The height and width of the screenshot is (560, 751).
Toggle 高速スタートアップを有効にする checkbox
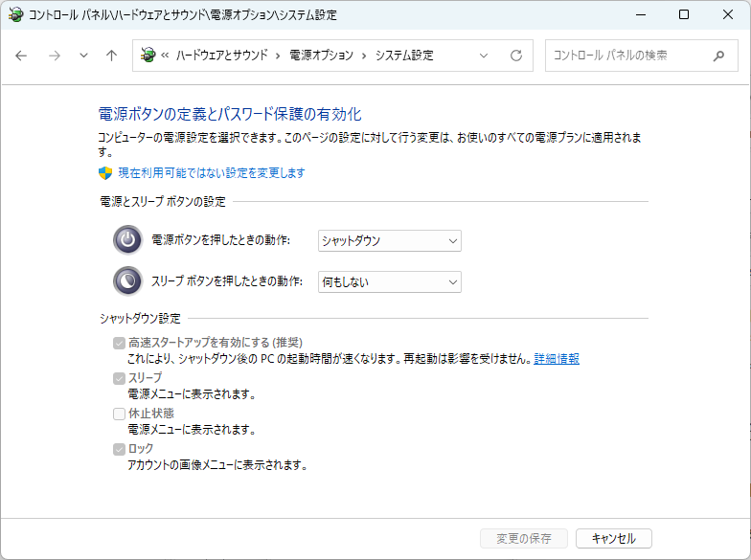(x=119, y=343)
